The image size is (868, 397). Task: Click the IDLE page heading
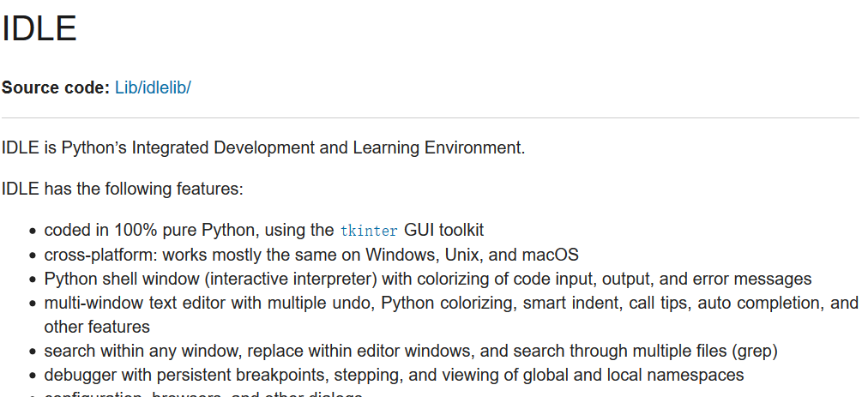[39, 29]
